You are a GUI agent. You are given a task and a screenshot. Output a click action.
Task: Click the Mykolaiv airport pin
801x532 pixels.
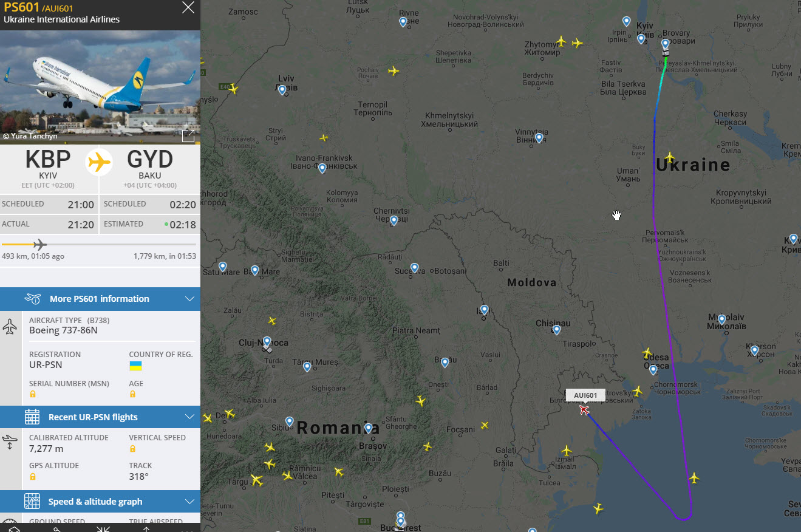pyautogui.click(x=721, y=319)
